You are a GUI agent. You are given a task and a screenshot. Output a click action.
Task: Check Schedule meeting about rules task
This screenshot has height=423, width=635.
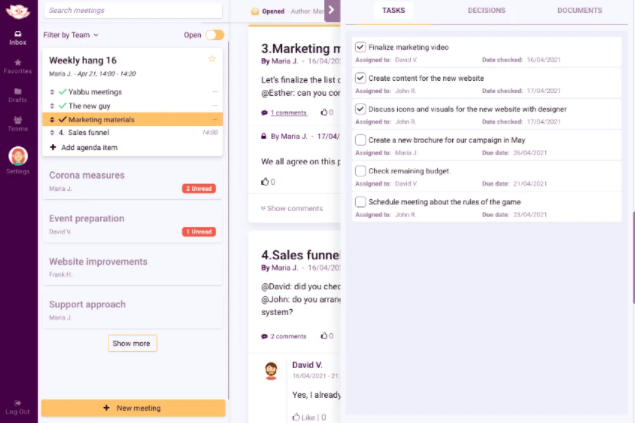click(x=360, y=202)
